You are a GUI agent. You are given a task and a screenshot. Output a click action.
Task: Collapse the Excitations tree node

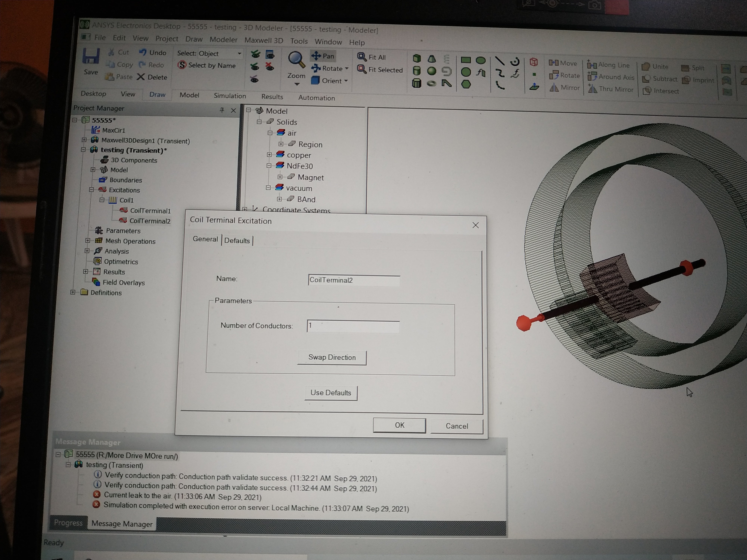(x=91, y=190)
